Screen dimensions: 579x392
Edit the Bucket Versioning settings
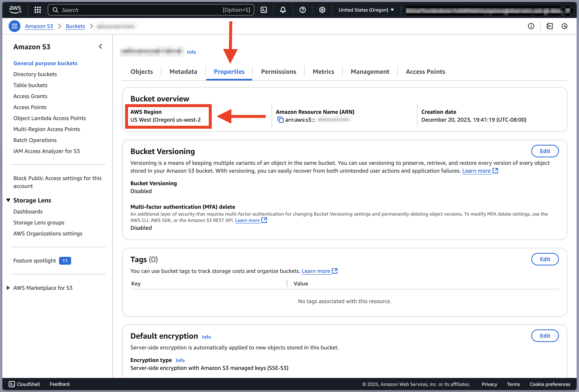click(545, 151)
